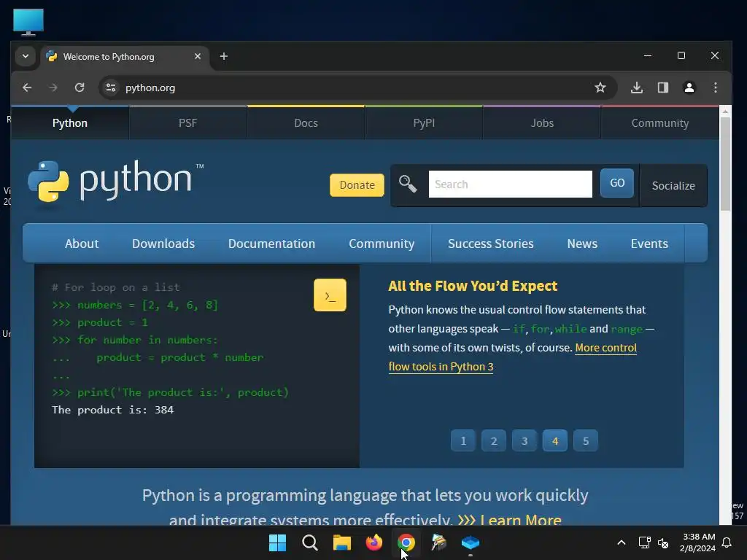
Task: Open Chrome profile avatar icon
Action: click(x=689, y=87)
